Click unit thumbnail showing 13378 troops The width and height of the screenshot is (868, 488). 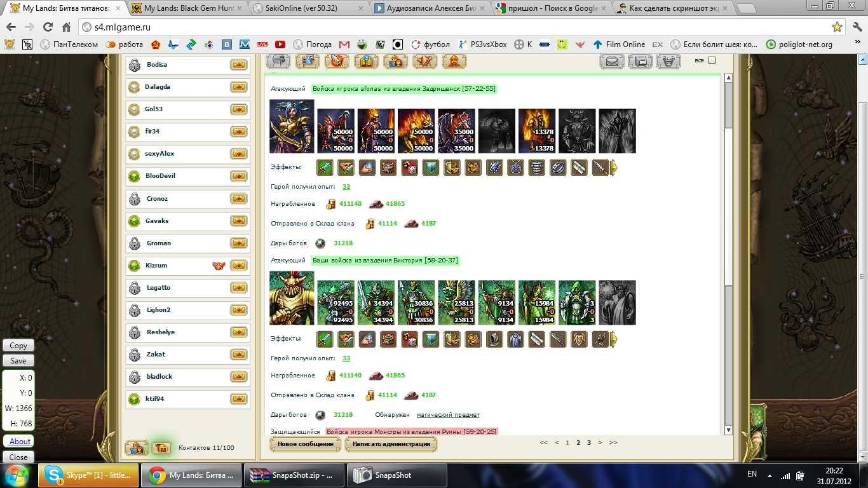click(x=537, y=131)
